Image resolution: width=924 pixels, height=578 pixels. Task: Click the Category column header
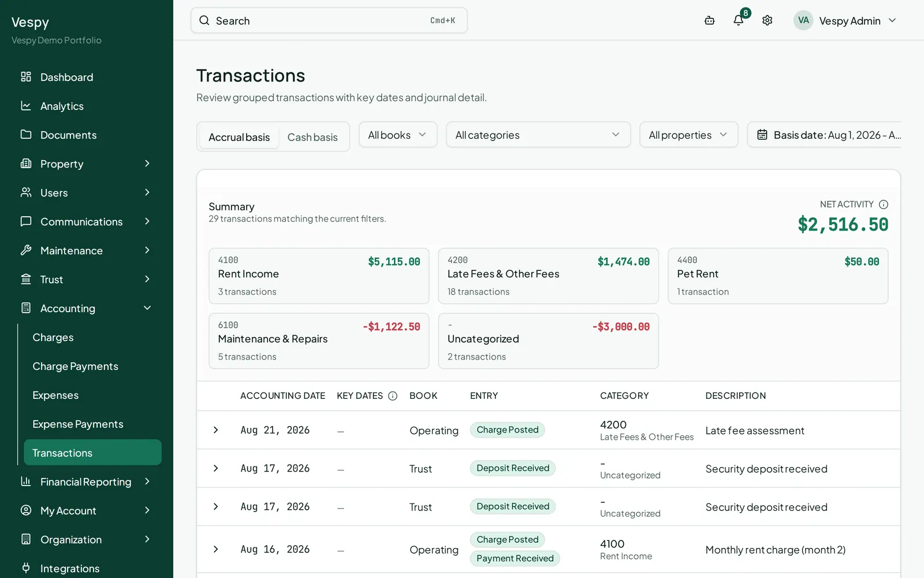pyautogui.click(x=624, y=396)
